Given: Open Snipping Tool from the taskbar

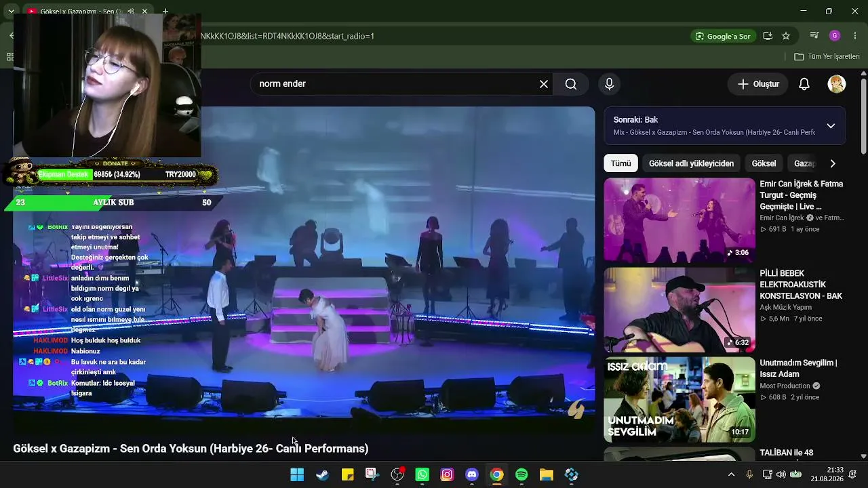Looking at the screenshot, I should tap(372, 474).
